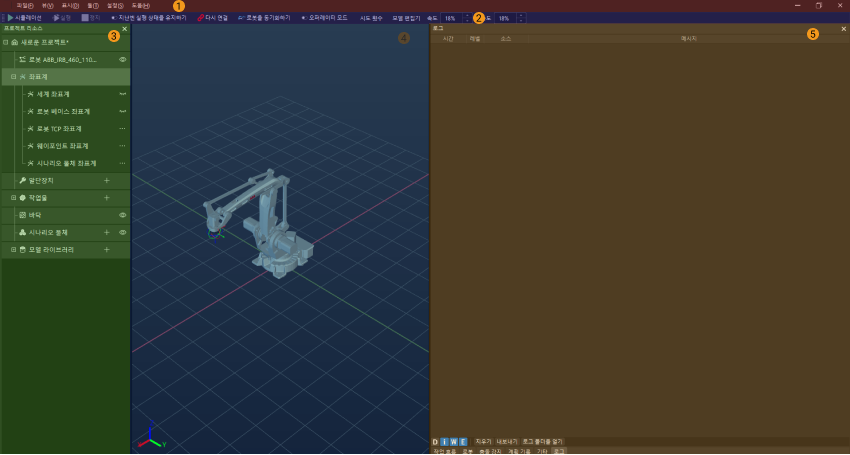Image resolution: width=850 pixels, height=455 pixels.
Task: Hide the 바닥 floor with eye icon
Action: click(123, 215)
